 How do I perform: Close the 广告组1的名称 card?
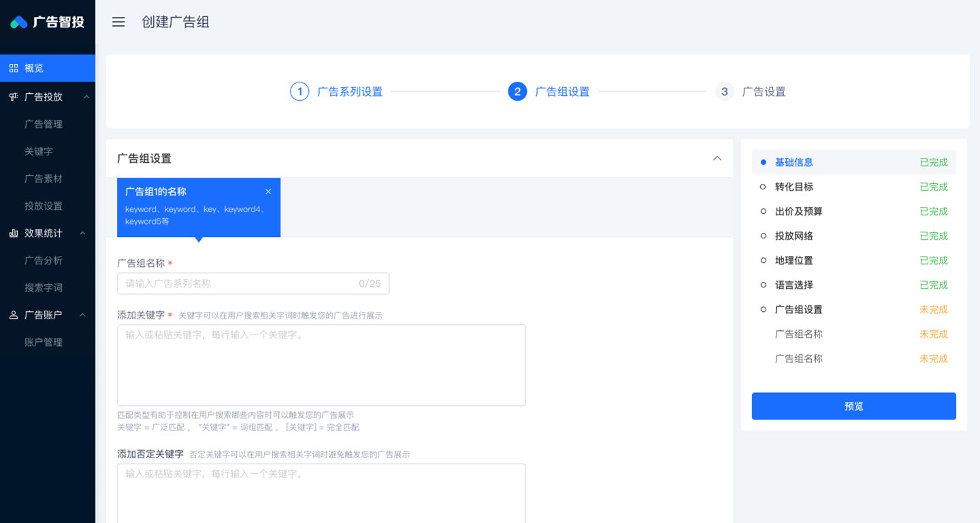pyautogui.click(x=268, y=192)
